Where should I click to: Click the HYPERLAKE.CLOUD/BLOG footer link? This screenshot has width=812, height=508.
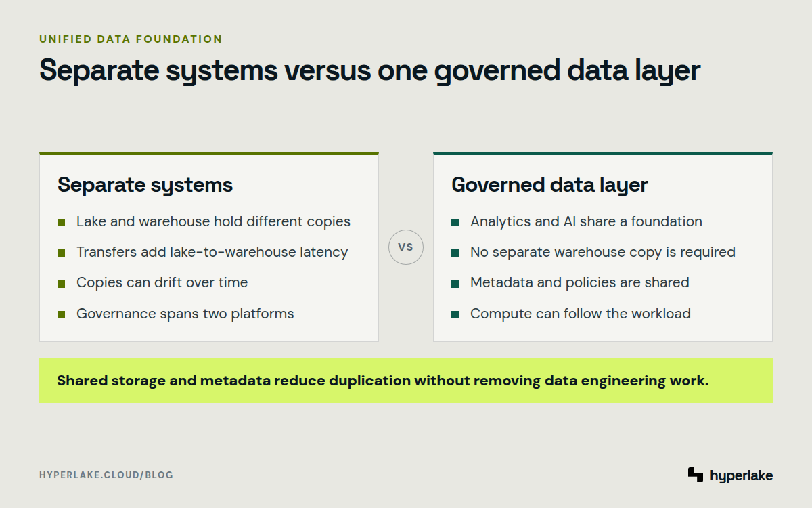(x=106, y=475)
